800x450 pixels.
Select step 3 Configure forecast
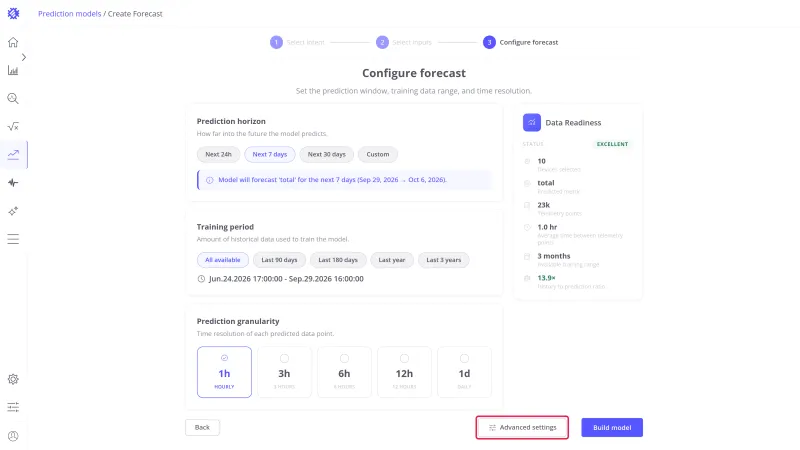520,42
